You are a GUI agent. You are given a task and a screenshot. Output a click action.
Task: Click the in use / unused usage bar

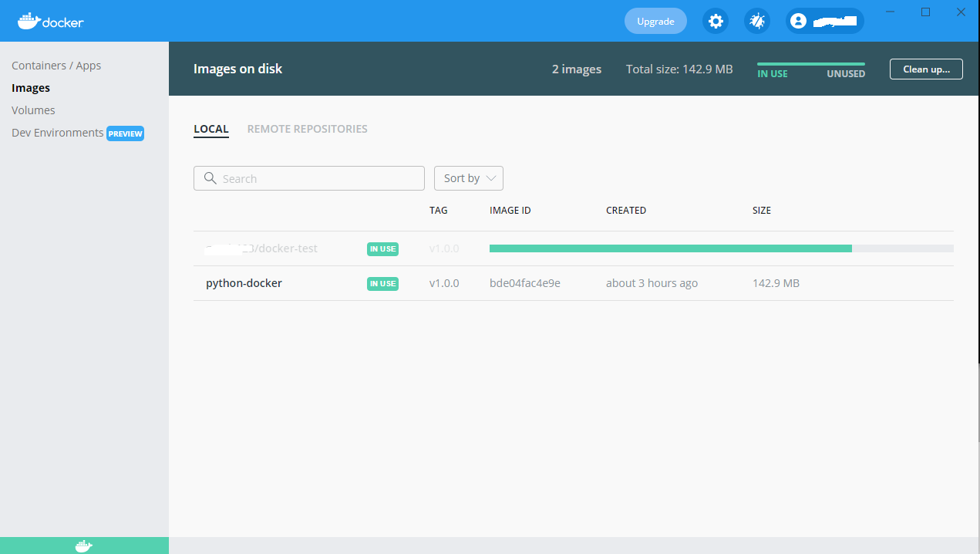click(811, 64)
